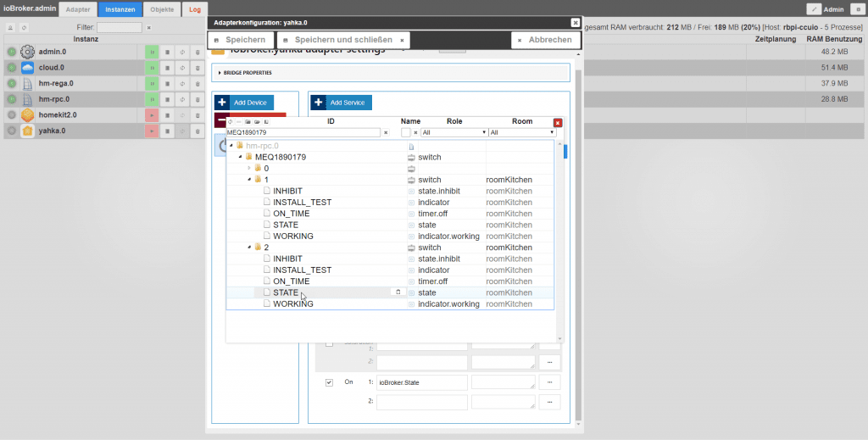868x440 pixels.
Task: Collapse all nodes in ID selector
Action: coord(248,122)
